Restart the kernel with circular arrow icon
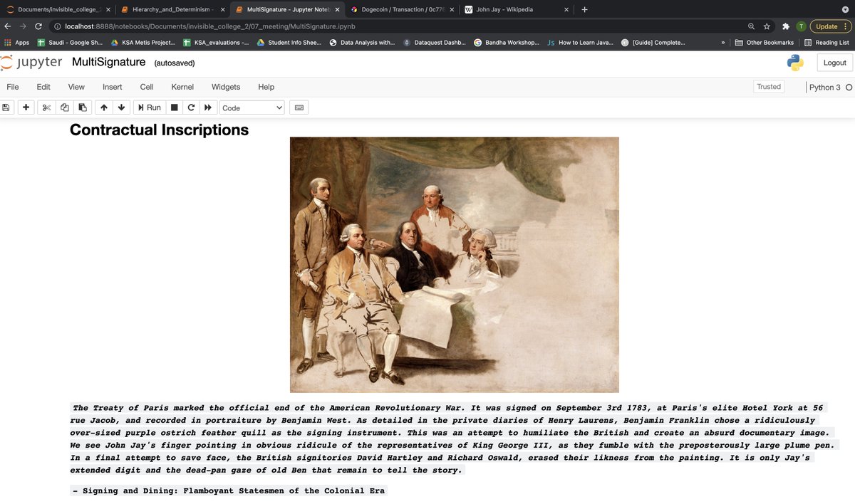 click(x=191, y=107)
